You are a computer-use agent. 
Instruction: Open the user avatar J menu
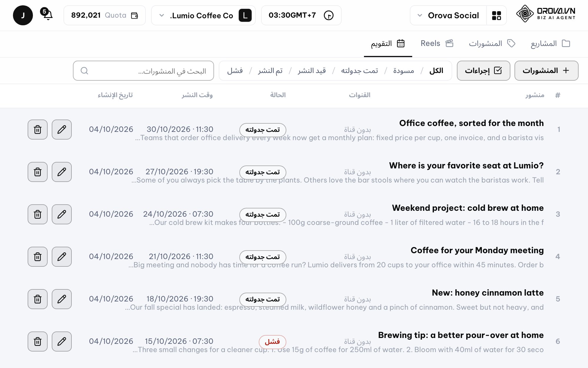tap(23, 15)
